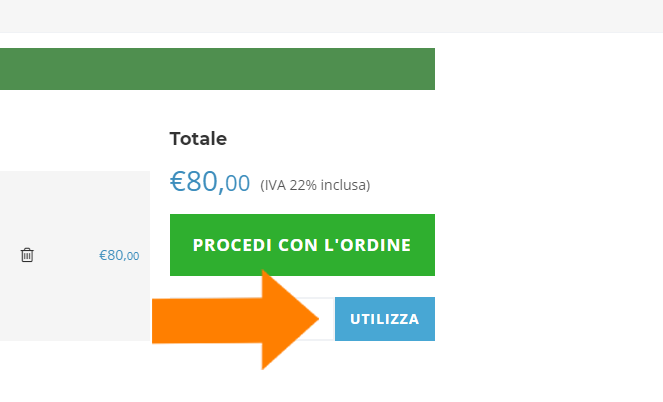Click gray row between trash icon and price
The width and height of the screenshot is (663, 402).
pyautogui.click(x=65, y=255)
